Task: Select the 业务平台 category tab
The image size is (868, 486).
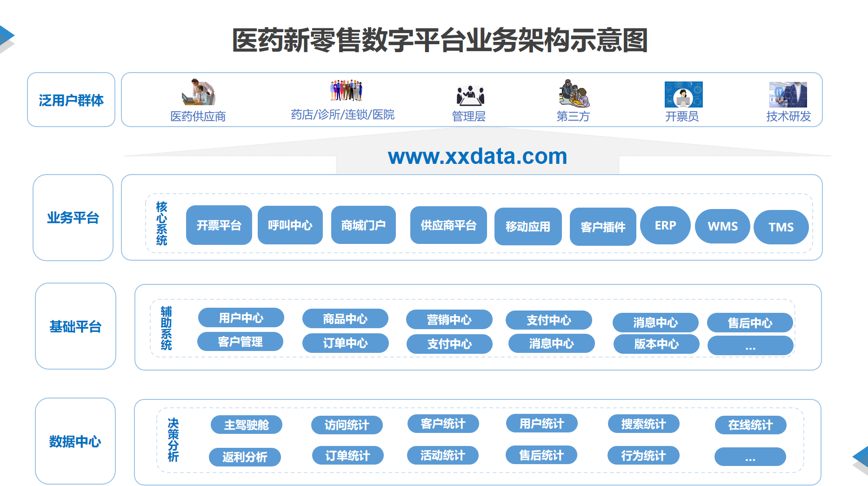Action: point(73,217)
